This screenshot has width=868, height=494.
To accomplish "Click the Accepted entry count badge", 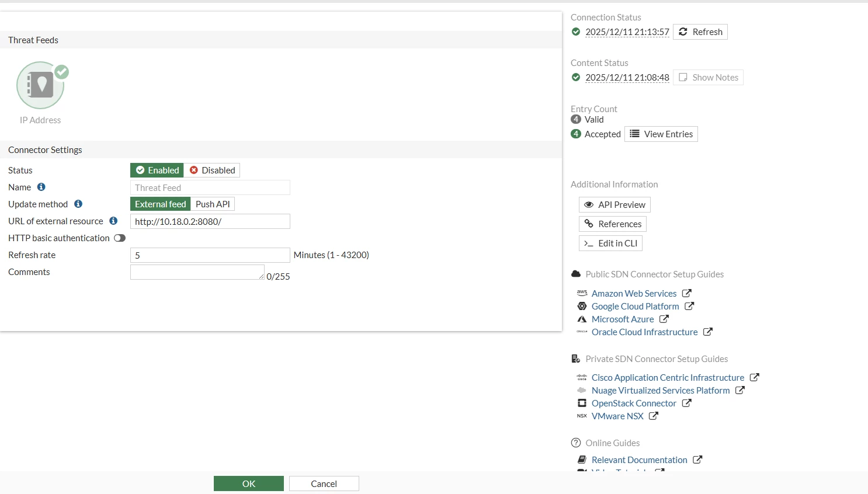I will pyautogui.click(x=576, y=134).
